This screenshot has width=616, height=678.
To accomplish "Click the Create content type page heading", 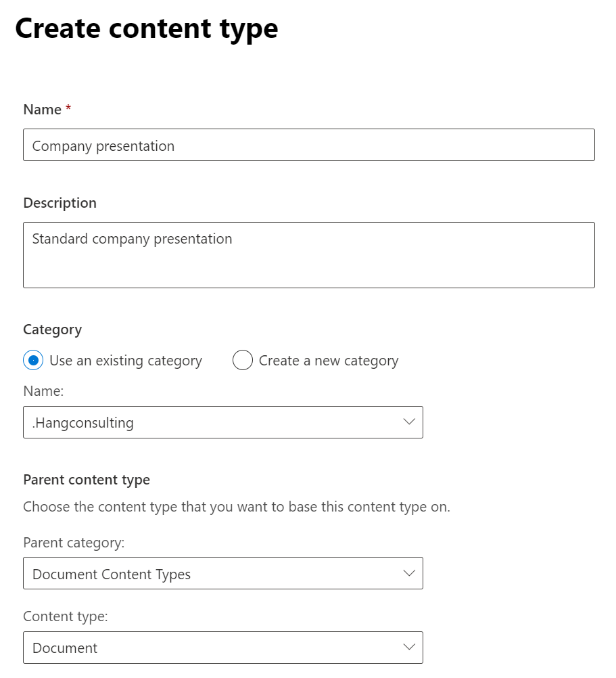I will (147, 29).
